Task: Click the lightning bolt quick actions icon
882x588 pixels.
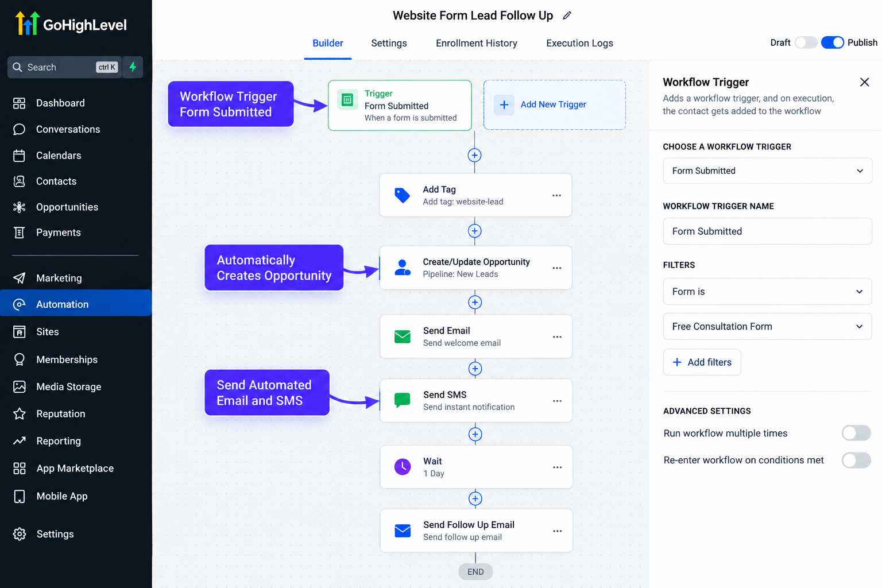Action: [133, 67]
